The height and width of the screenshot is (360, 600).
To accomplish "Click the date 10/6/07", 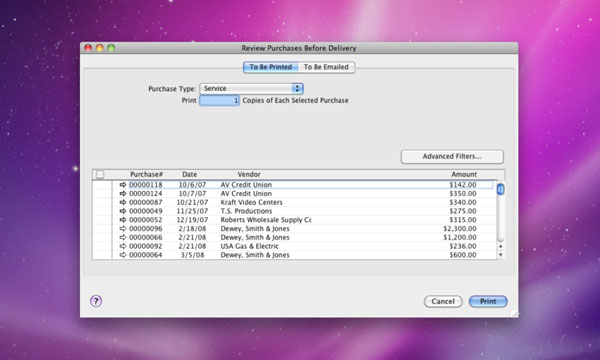I will pos(192,185).
